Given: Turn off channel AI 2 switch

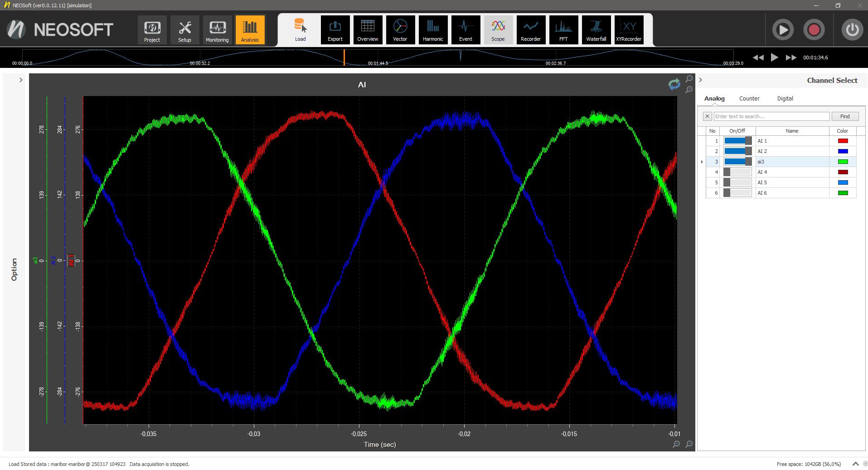Looking at the screenshot, I should (x=737, y=151).
